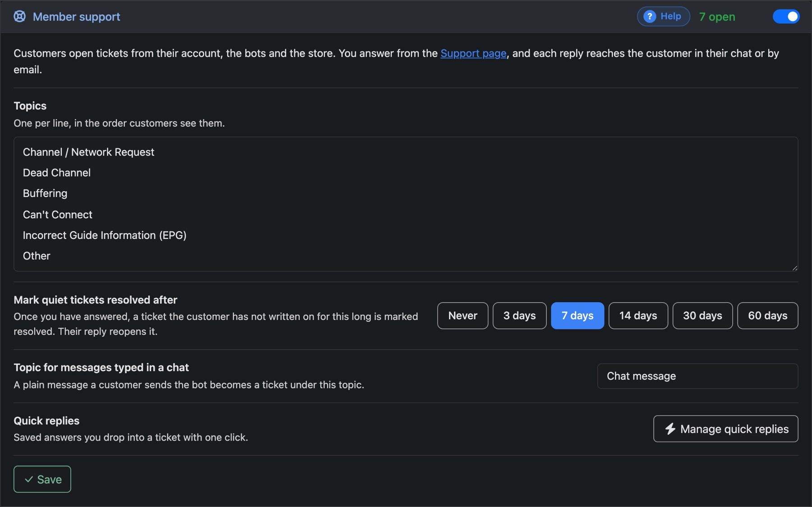
Task: Click the Topics section heading
Action: coord(30,106)
